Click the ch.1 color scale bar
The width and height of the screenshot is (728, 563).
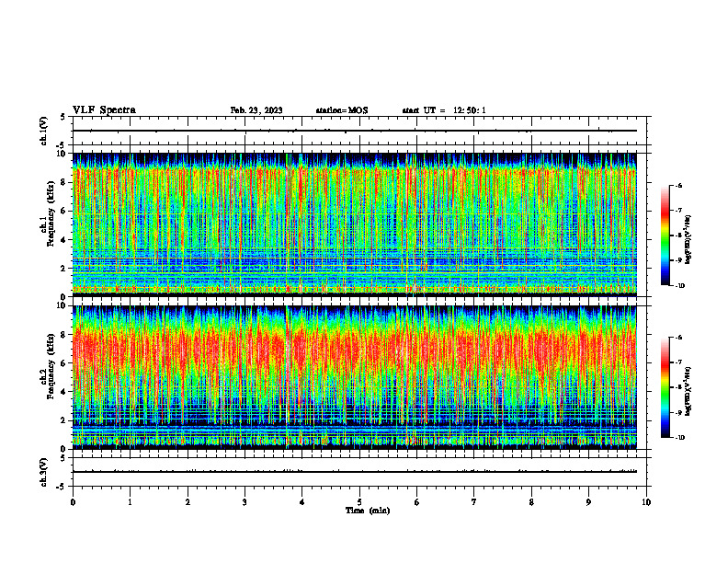coord(665,236)
